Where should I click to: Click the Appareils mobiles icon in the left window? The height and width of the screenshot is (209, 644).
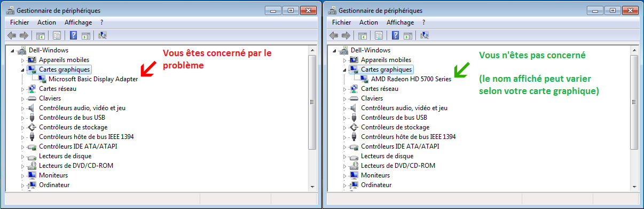click(x=32, y=60)
